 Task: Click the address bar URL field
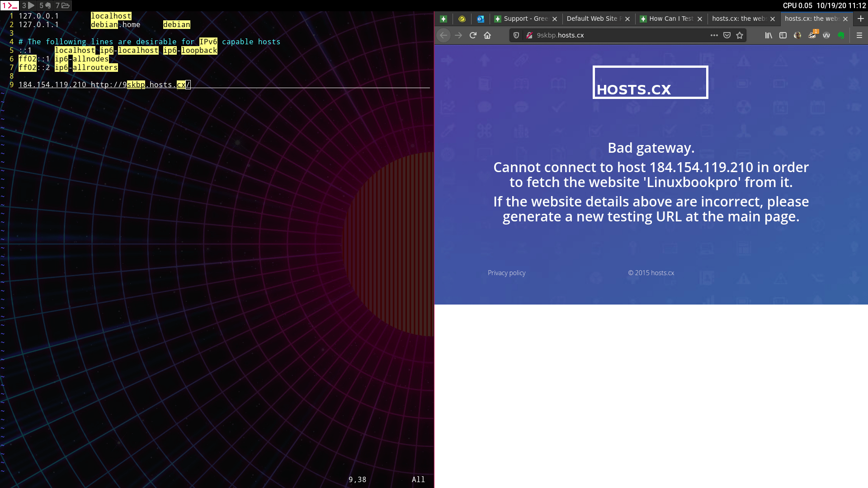[x=619, y=35]
